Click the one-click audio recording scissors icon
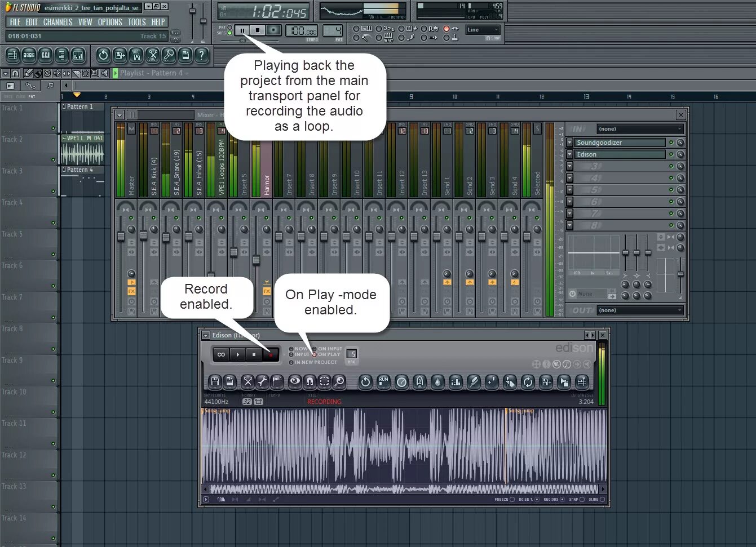This screenshot has height=547, width=756. 152,55
